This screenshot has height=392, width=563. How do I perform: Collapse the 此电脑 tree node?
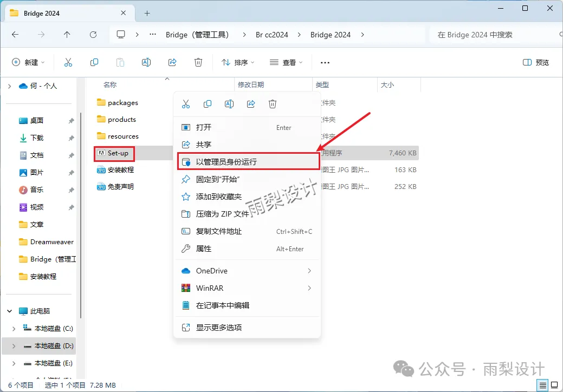[x=10, y=311]
